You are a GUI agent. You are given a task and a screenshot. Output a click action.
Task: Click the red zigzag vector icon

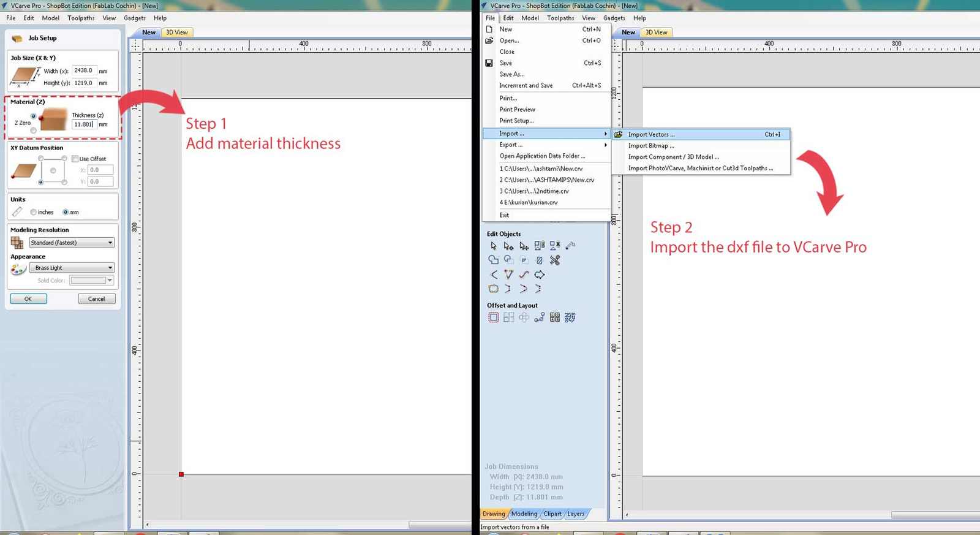(x=524, y=275)
